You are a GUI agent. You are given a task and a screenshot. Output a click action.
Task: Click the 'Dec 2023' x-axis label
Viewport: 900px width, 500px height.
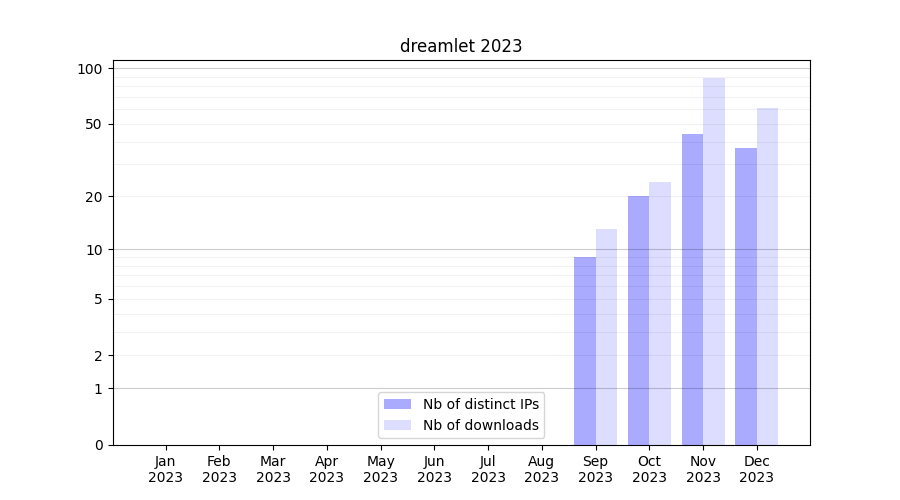[x=757, y=469]
